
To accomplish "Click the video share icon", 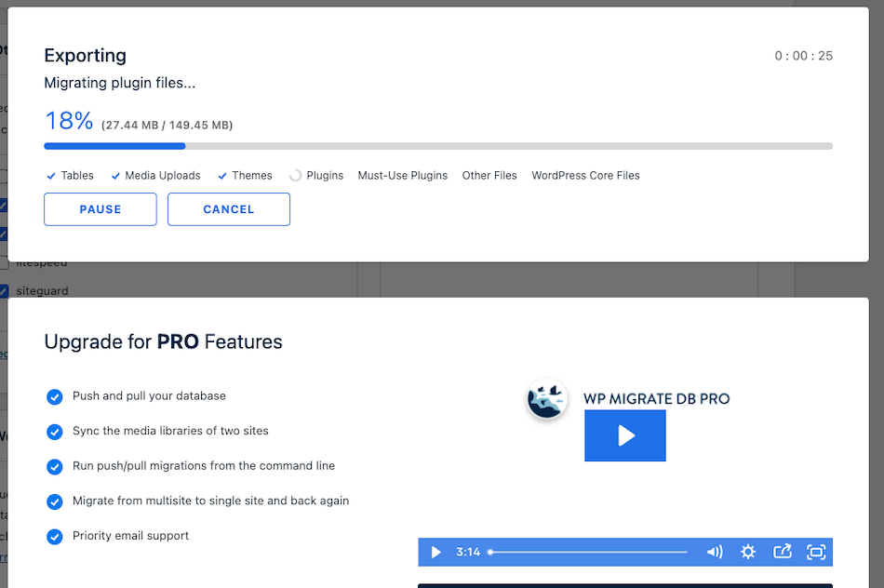I will tap(783, 552).
